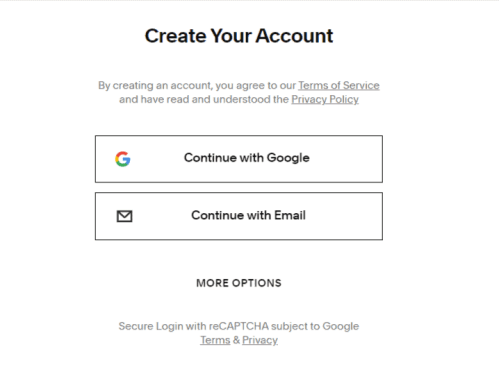Click the word 'Policy' in the Privacy Policy link
This screenshot has width=499, height=384.
(344, 99)
